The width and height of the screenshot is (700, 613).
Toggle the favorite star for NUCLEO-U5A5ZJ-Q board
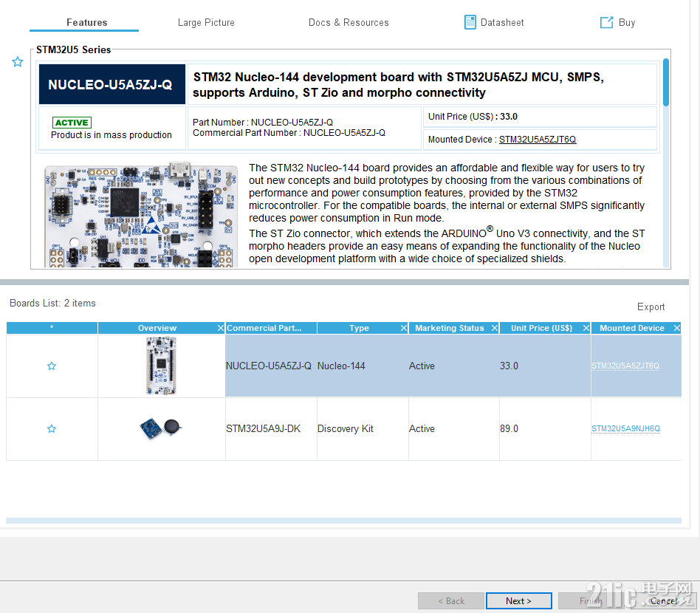51,366
